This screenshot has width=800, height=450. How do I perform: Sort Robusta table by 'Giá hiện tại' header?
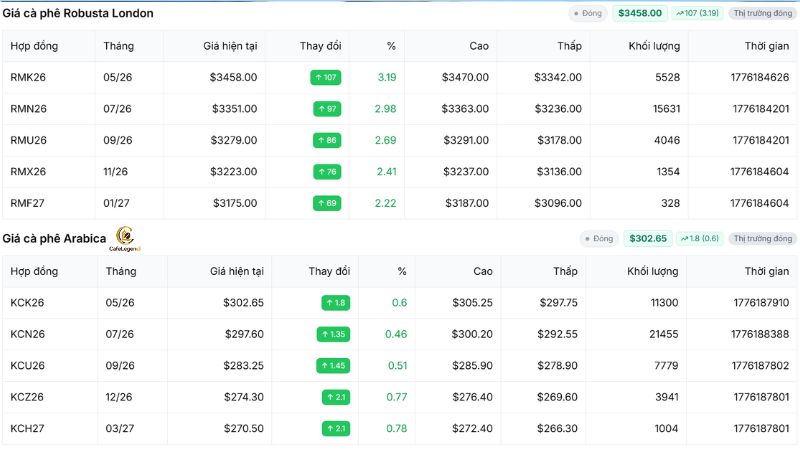[230, 46]
